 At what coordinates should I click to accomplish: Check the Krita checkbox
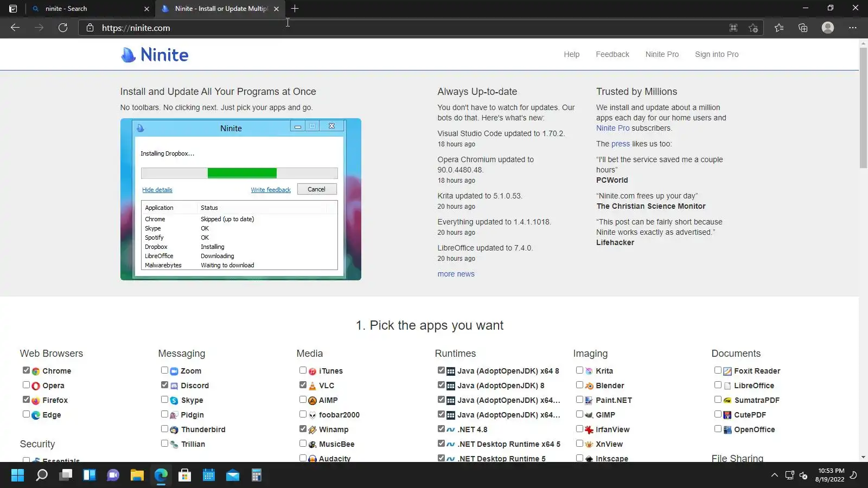point(579,370)
